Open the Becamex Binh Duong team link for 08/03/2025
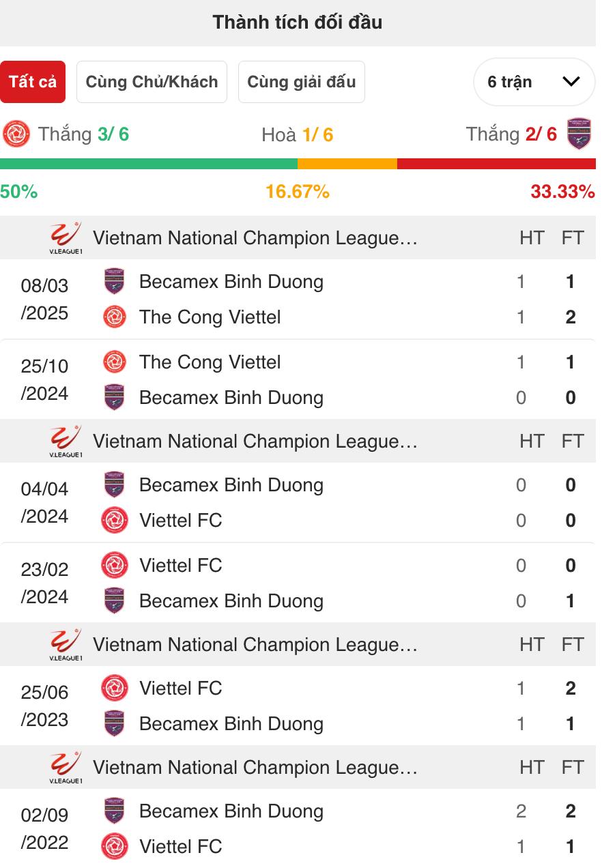The width and height of the screenshot is (602, 868). click(231, 282)
